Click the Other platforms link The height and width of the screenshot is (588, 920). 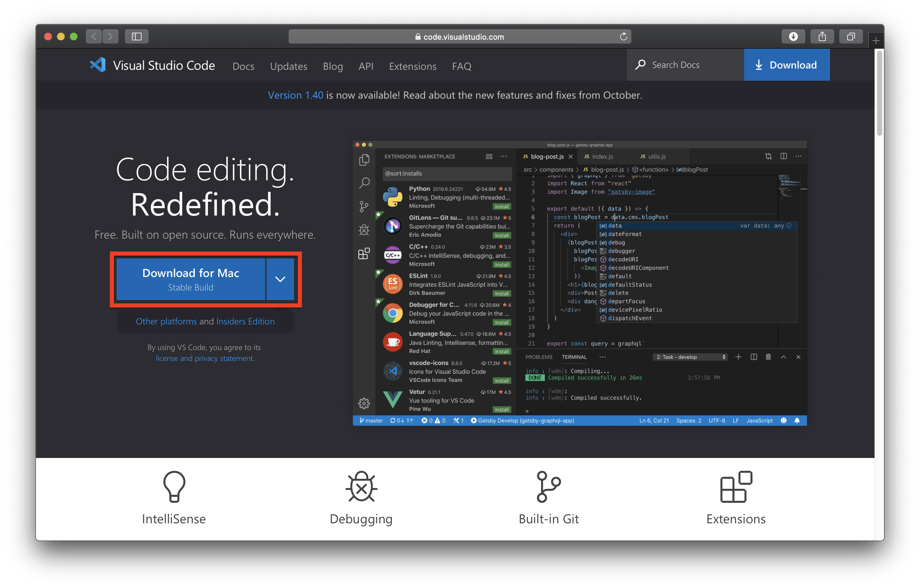click(x=166, y=321)
